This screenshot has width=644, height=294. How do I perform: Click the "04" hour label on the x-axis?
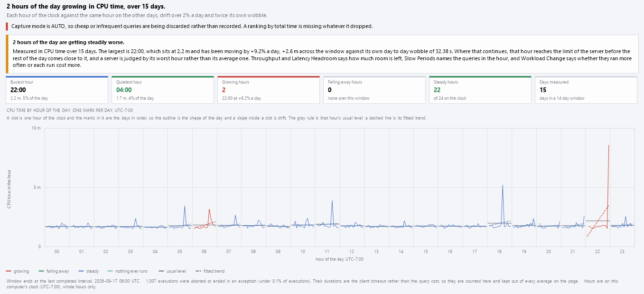coord(155,251)
